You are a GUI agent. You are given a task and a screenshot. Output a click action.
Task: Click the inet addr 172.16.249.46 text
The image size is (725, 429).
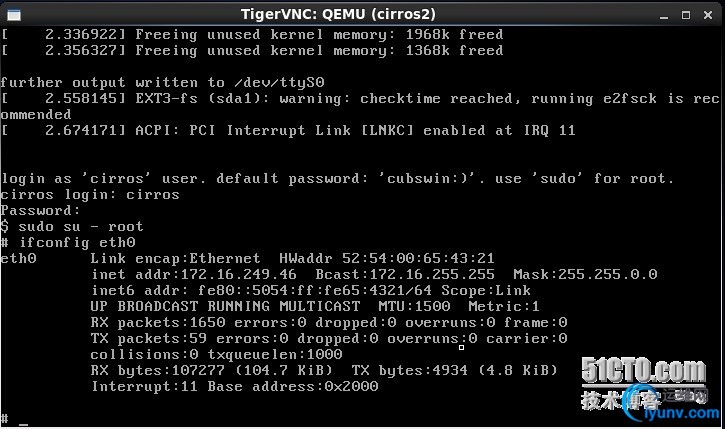click(x=194, y=274)
